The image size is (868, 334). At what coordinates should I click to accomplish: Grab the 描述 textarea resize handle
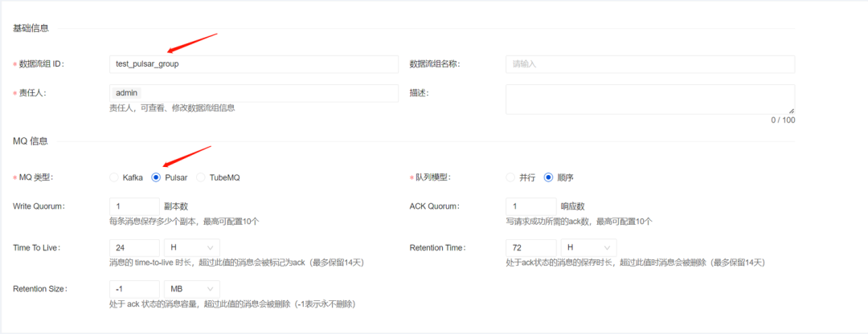tap(791, 110)
